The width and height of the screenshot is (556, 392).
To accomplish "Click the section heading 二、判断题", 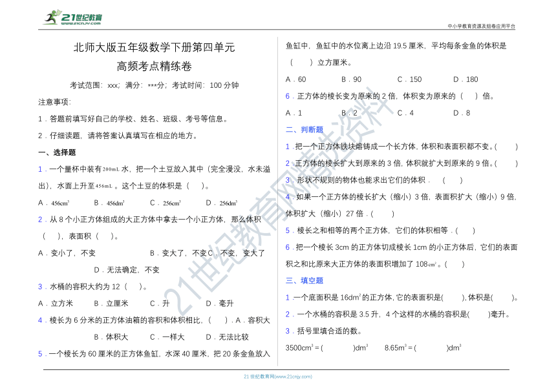I will [305, 130].
